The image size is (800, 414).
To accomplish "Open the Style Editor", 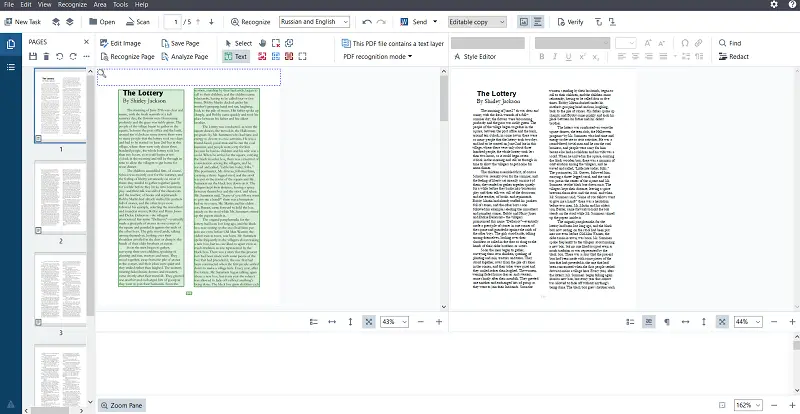I will (x=474, y=57).
